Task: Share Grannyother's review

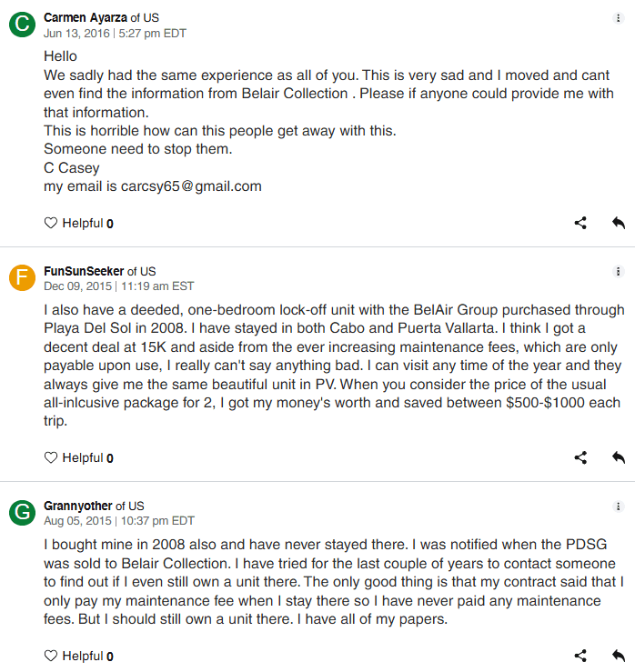Action: 580,656
